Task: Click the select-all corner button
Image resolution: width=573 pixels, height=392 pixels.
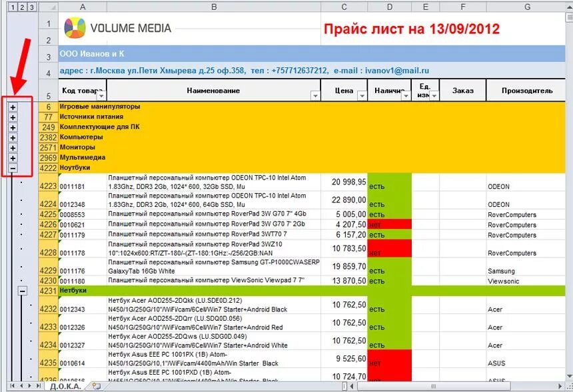Action: pos(48,7)
